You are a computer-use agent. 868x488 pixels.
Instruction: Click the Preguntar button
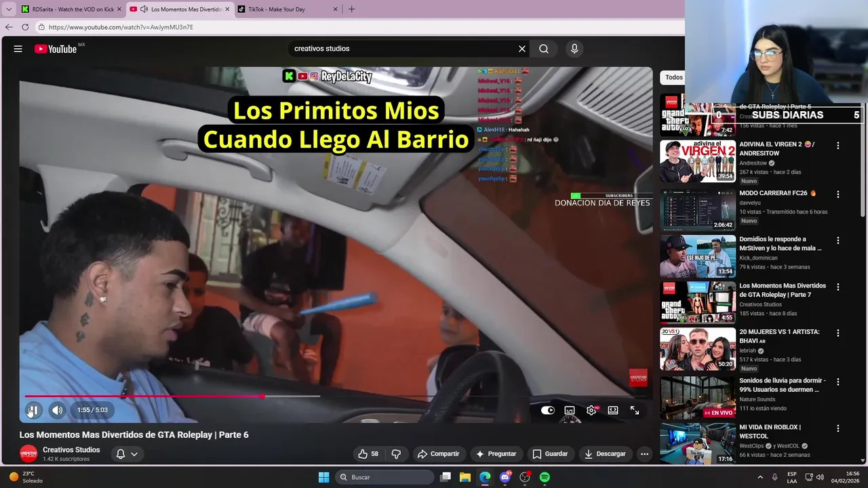[496, 454]
